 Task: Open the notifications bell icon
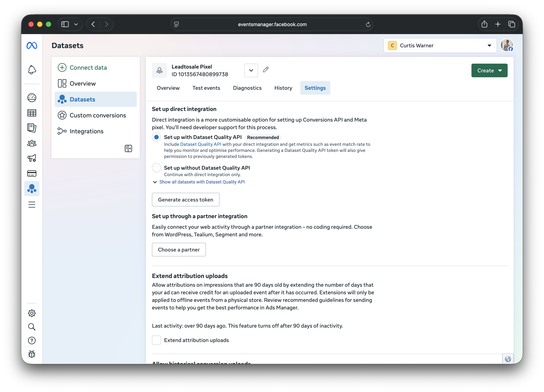tap(32, 70)
